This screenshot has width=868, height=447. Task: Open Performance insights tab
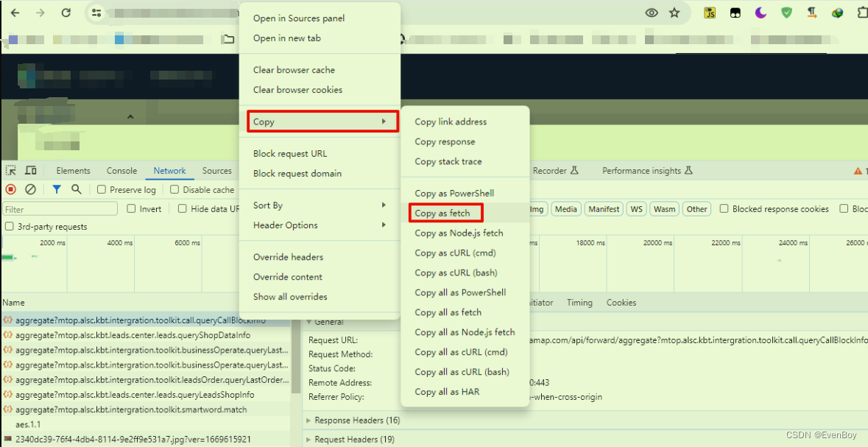coord(648,171)
